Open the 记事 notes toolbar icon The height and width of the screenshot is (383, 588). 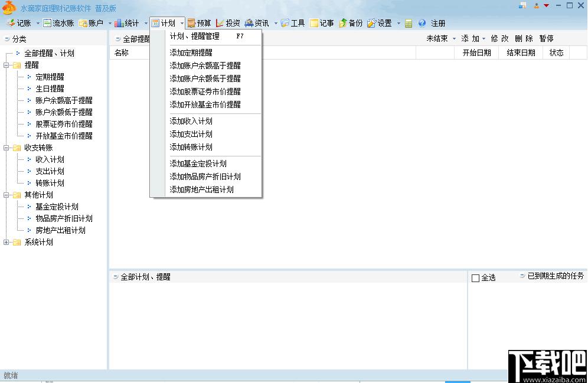(314, 23)
